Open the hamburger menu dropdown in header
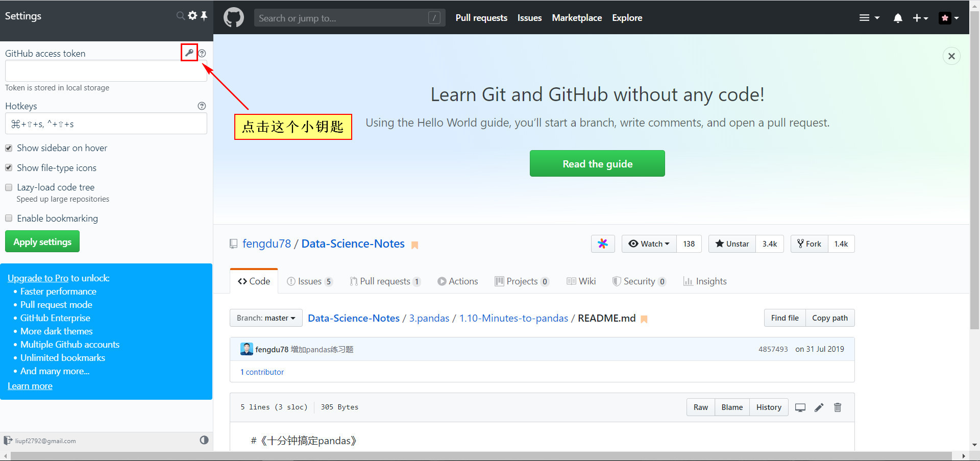Viewport: 980px width, 461px height. tap(869, 18)
